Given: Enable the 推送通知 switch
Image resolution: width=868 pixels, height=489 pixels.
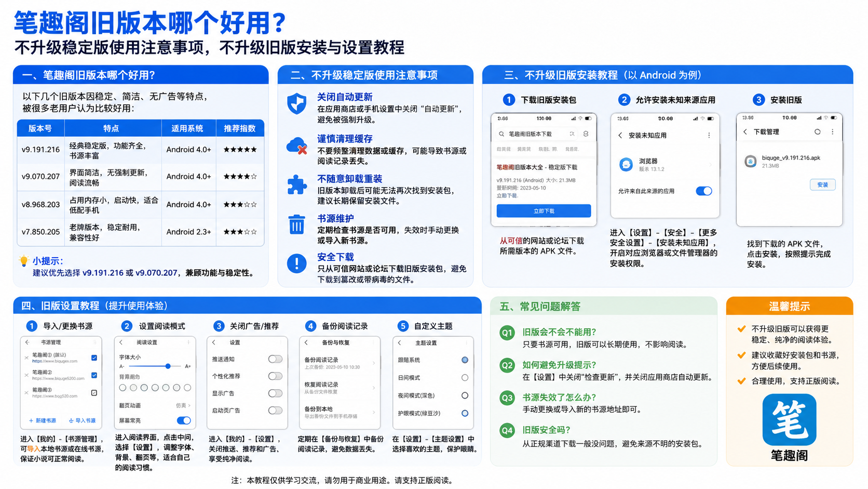Looking at the screenshot, I should 275,359.
